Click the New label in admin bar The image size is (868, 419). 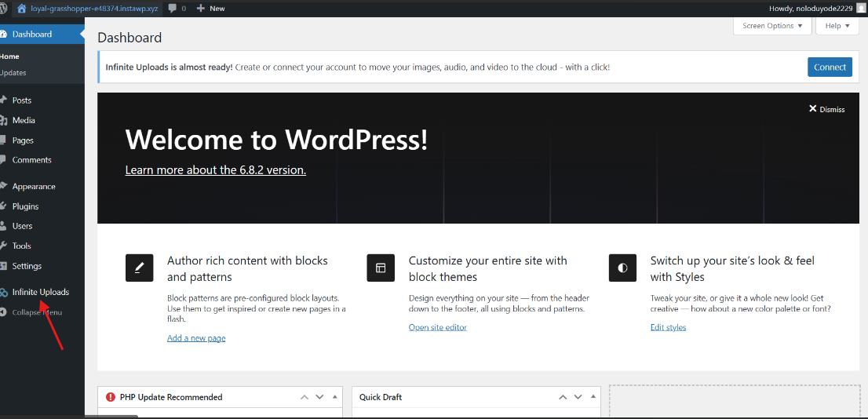point(217,9)
